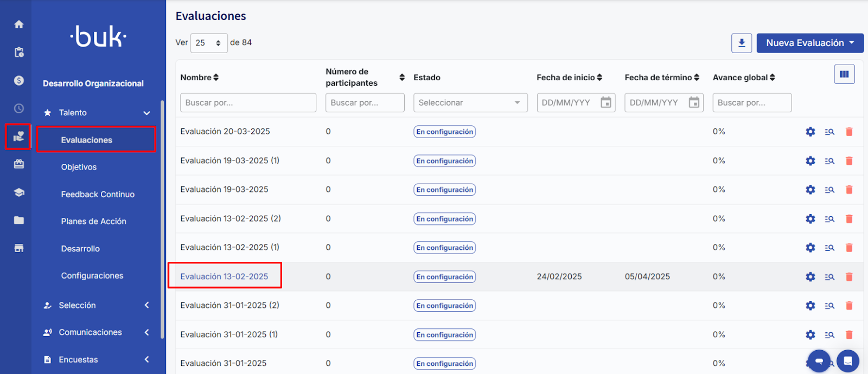
Task: Go to Feedback Continuo menu item
Action: [98, 194]
